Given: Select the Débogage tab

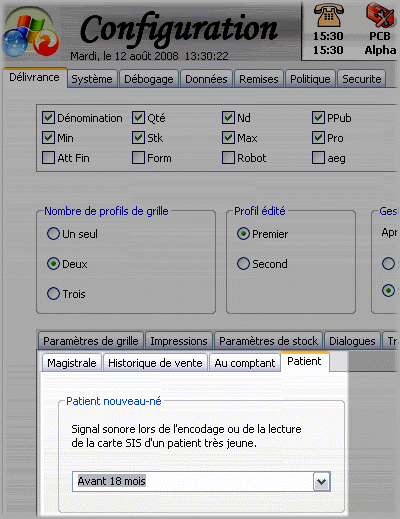Looking at the screenshot, I should (149, 79).
